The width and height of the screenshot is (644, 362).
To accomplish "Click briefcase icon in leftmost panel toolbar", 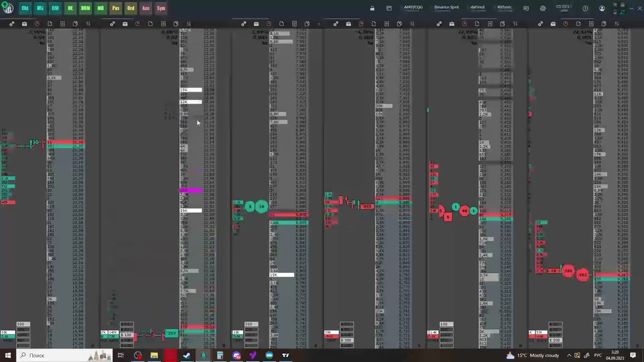I will coord(24,24).
